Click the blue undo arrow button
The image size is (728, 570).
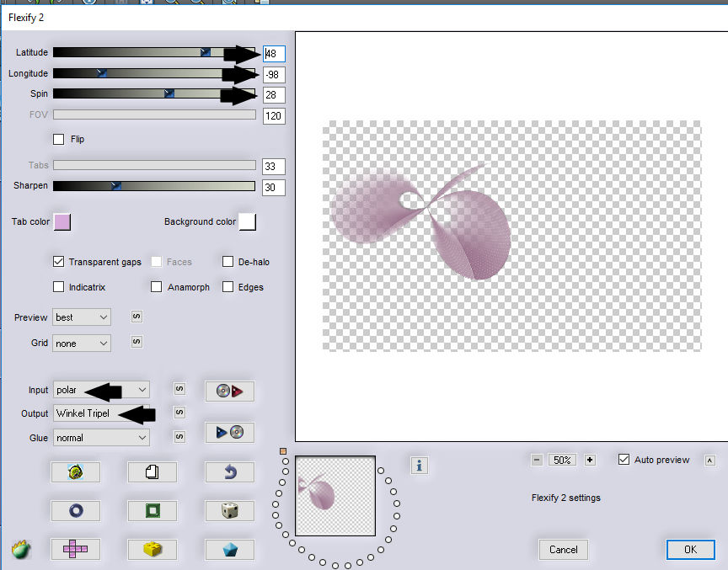pos(229,471)
